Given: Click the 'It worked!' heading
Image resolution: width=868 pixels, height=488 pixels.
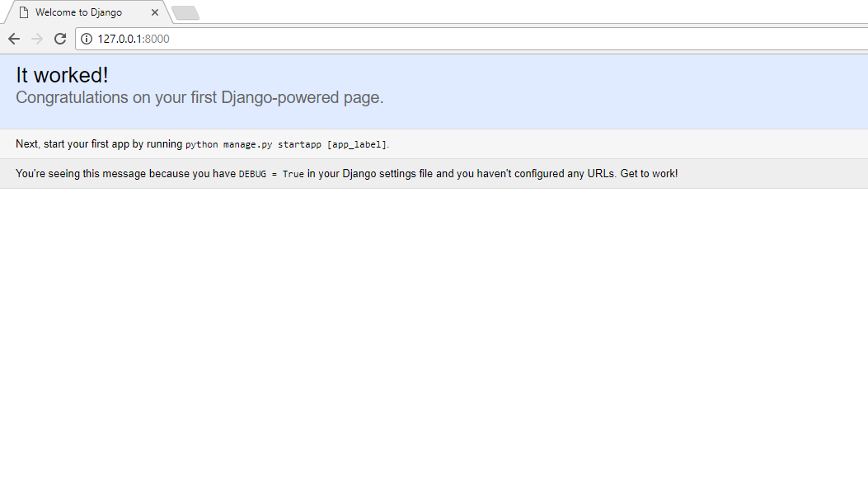Looking at the screenshot, I should point(62,75).
